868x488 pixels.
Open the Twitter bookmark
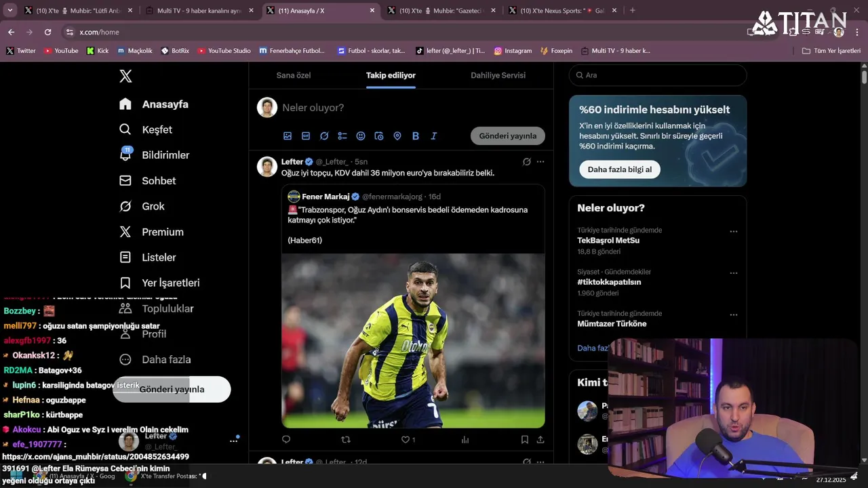coord(20,51)
